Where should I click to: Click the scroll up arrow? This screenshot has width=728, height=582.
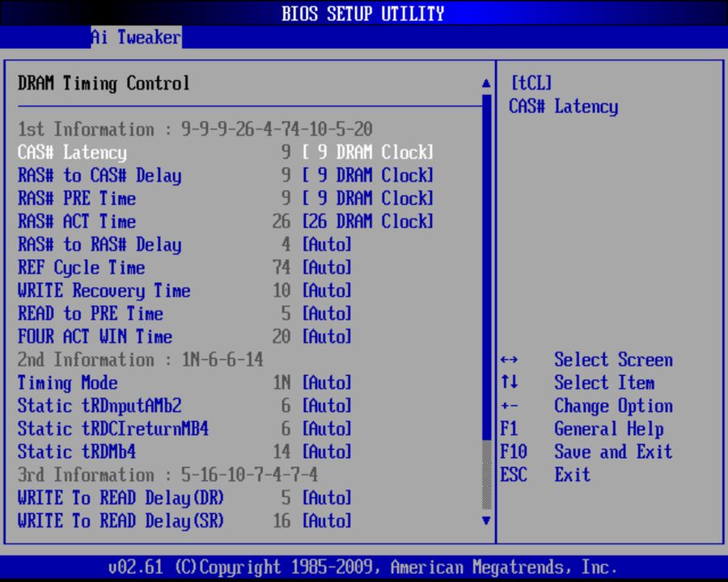pyautogui.click(x=486, y=83)
